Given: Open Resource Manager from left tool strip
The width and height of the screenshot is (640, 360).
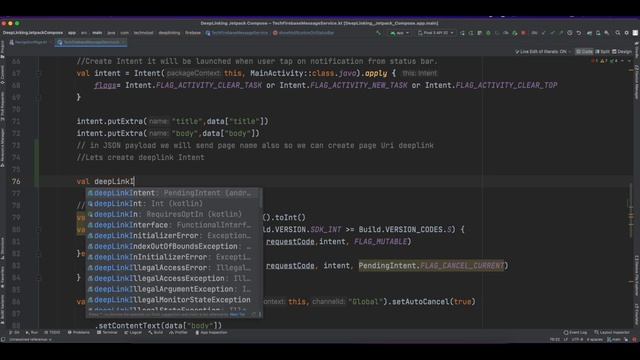Looking at the screenshot, I should click(2, 147).
